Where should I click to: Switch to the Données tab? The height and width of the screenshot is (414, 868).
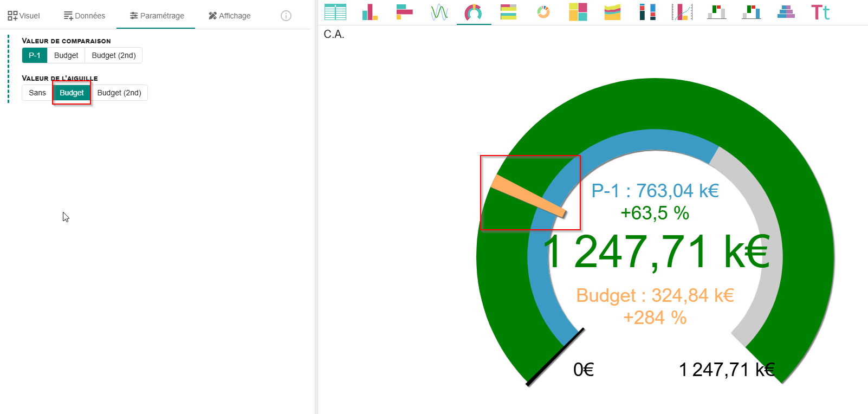(x=85, y=16)
